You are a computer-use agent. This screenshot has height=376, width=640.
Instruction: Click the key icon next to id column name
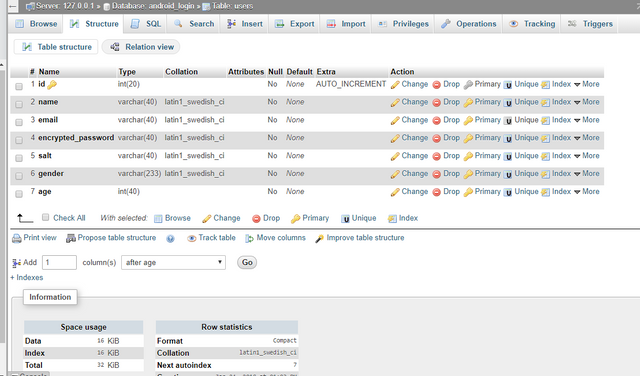coord(52,85)
